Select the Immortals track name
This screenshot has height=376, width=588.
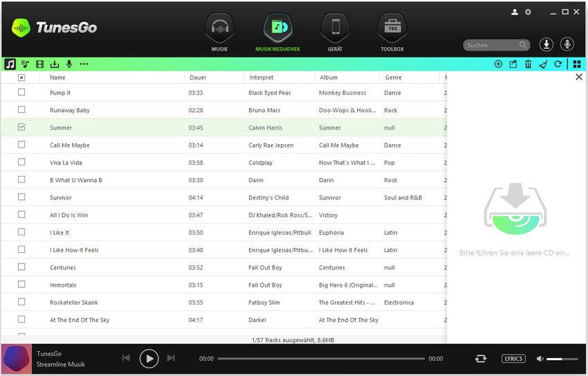(63, 285)
